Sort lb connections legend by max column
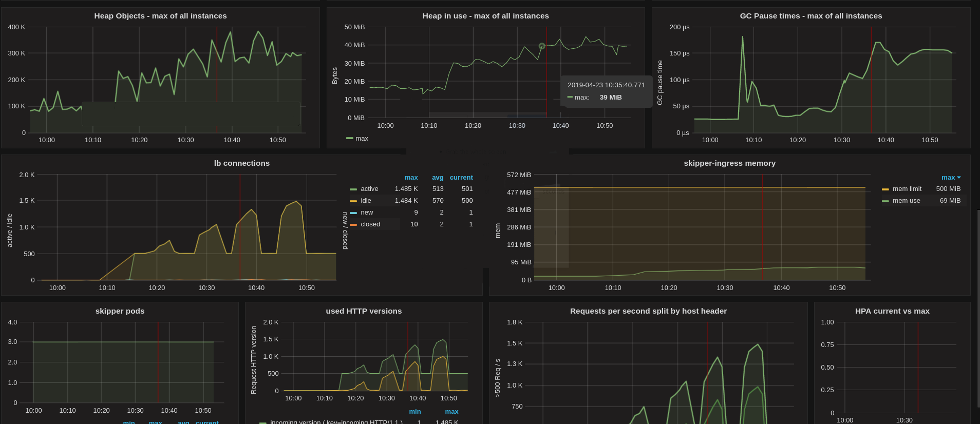 411,178
